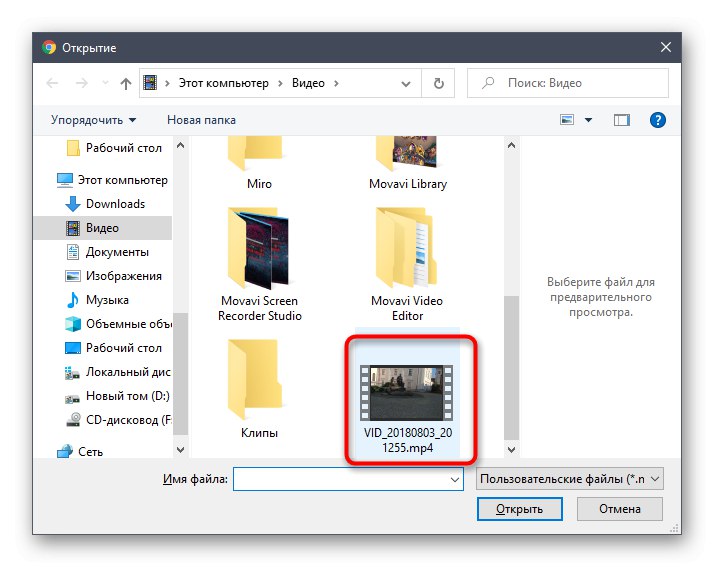Select the 'Movavi Video Editor' folder
Viewport: 714px width, 567px height.
pyautogui.click(x=407, y=265)
